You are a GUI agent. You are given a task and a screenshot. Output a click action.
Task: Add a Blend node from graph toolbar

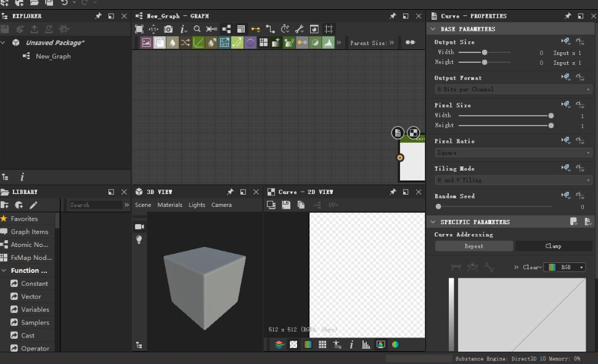coord(159,42)
